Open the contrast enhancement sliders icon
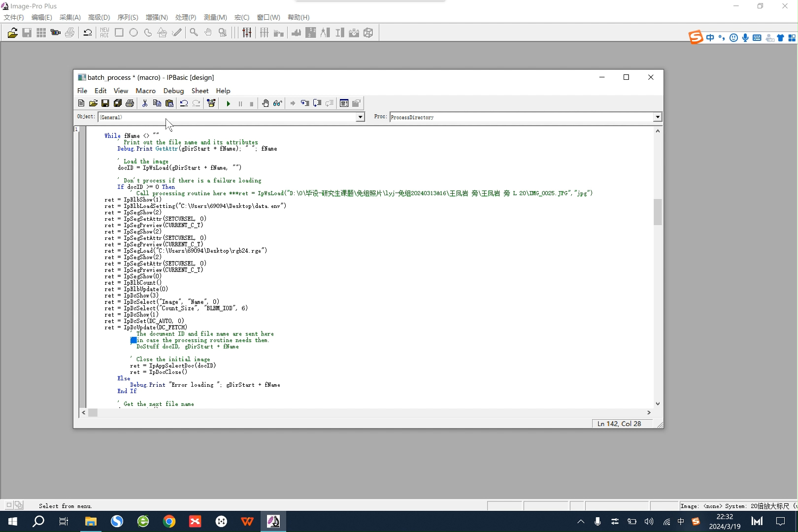 click(247, 33)
